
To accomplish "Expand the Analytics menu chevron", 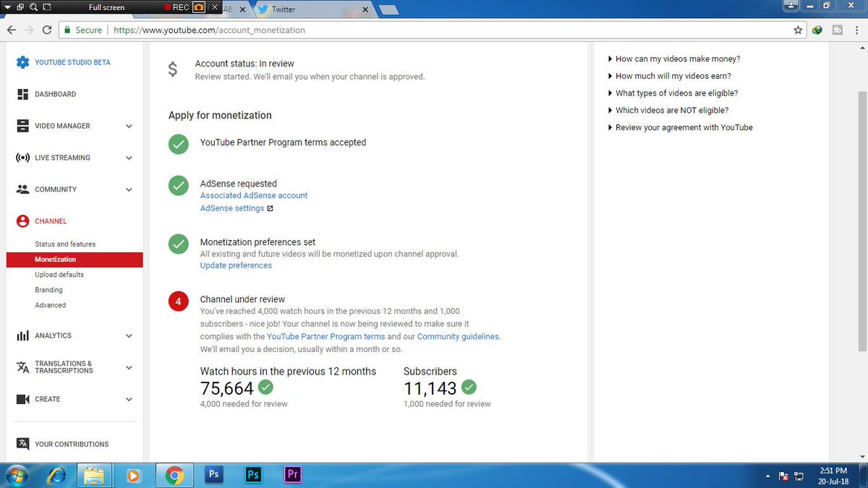I will (x=129, y=336).
